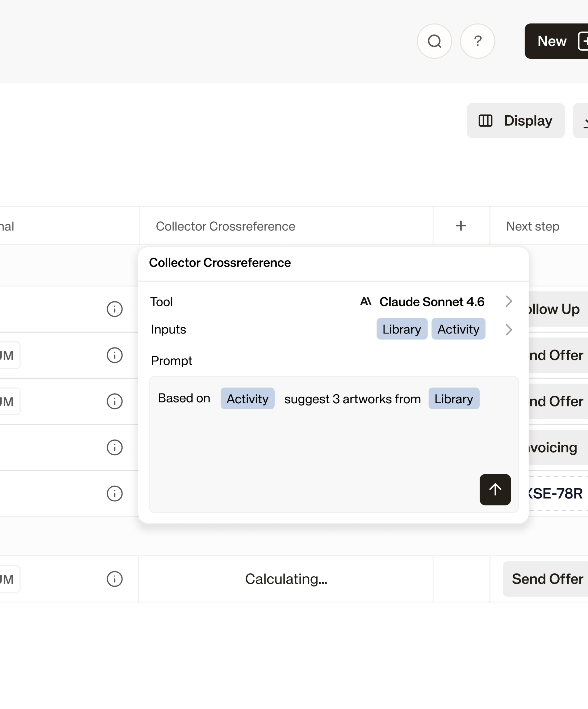This screenshot has height=709, width=588.
Task: Select the Library input tag in Inputs row
Action: coord(402,329)
